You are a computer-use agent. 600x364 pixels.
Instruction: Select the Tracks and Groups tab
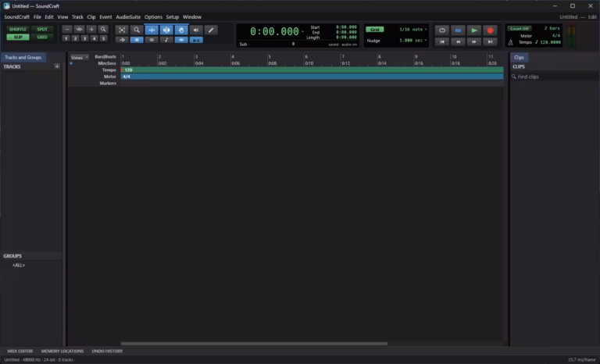click(x=23, y=58)
